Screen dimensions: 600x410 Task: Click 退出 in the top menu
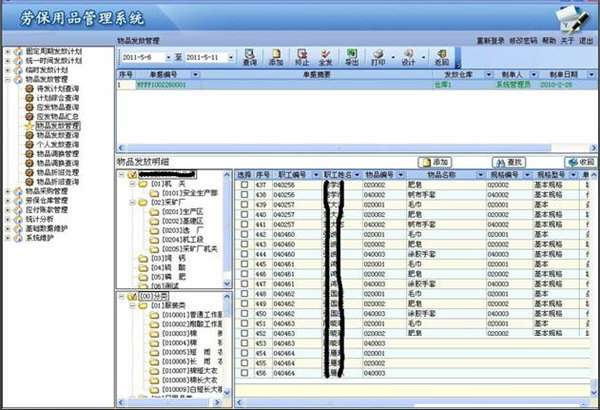[x=586, y=41]
